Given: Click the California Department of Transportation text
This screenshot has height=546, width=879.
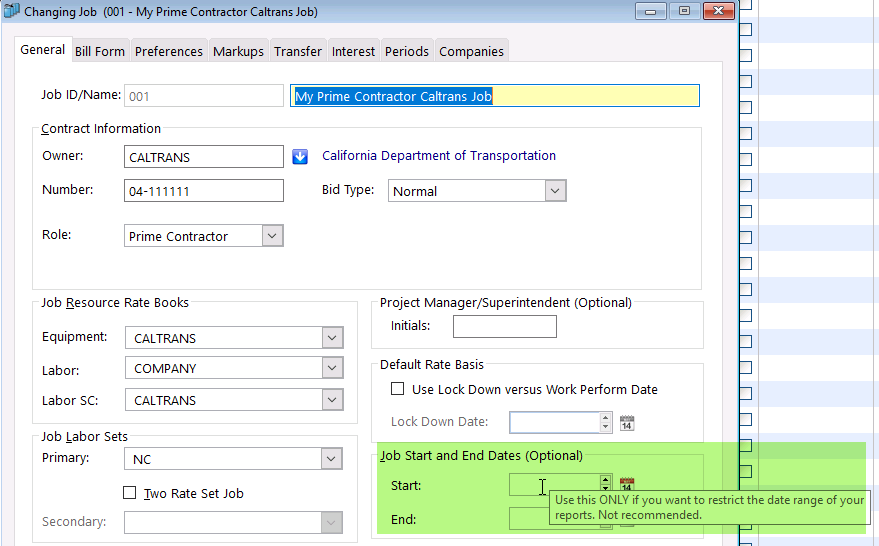Looking at the screenshot, I should click(439, 156).
